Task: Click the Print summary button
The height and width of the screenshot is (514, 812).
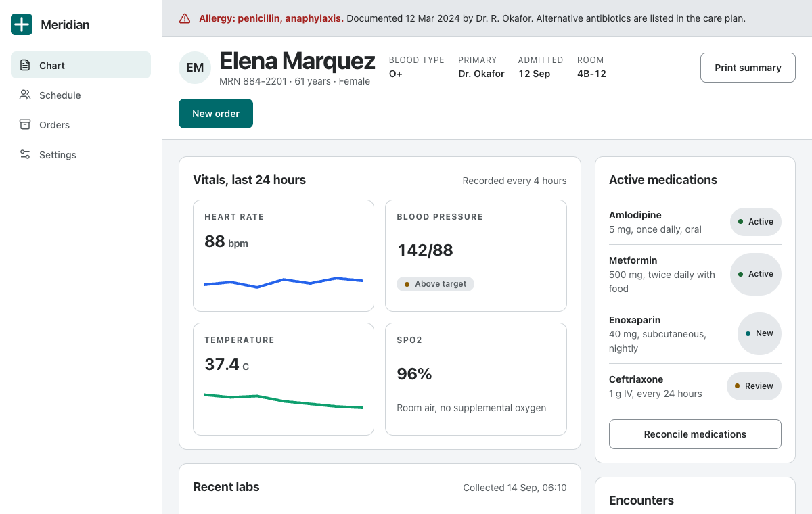Action: click(x=748, y=68)
